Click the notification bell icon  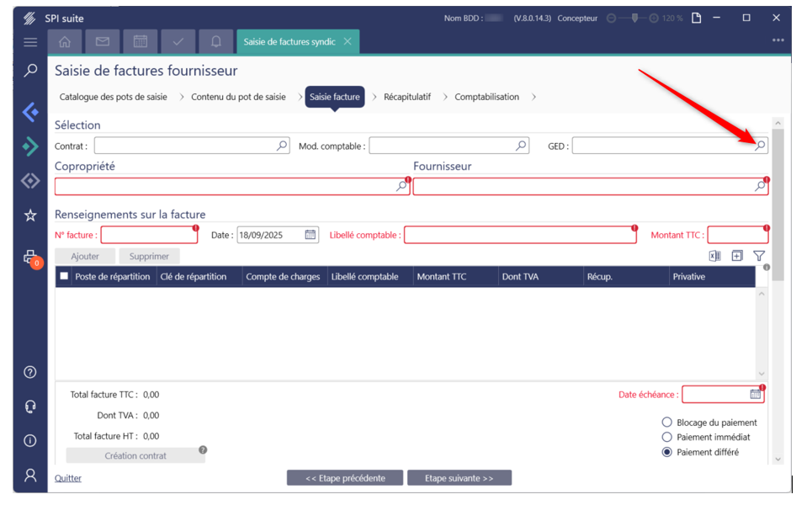(216, 41)
